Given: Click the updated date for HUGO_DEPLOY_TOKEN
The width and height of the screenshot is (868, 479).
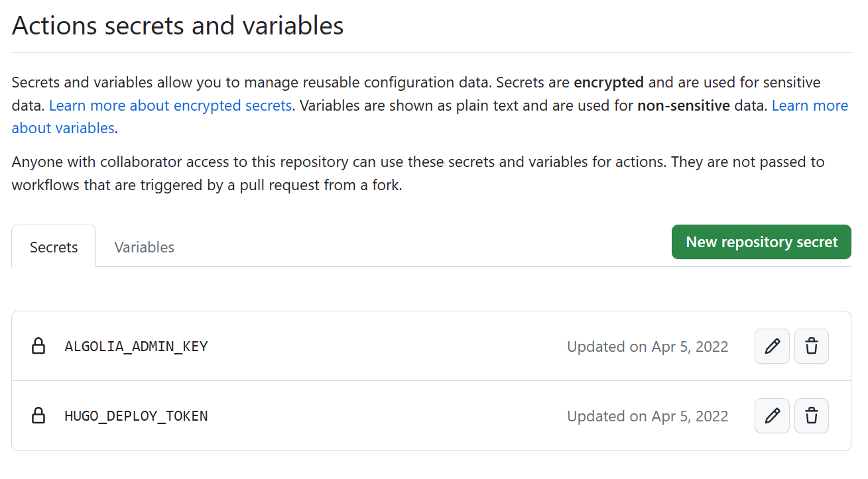Looking at the screenshot, I should (647, 416).
